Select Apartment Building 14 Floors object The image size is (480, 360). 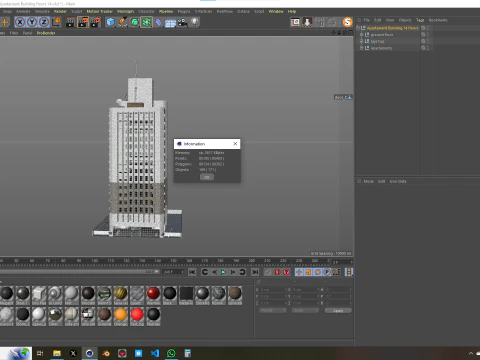click(392, 28)
